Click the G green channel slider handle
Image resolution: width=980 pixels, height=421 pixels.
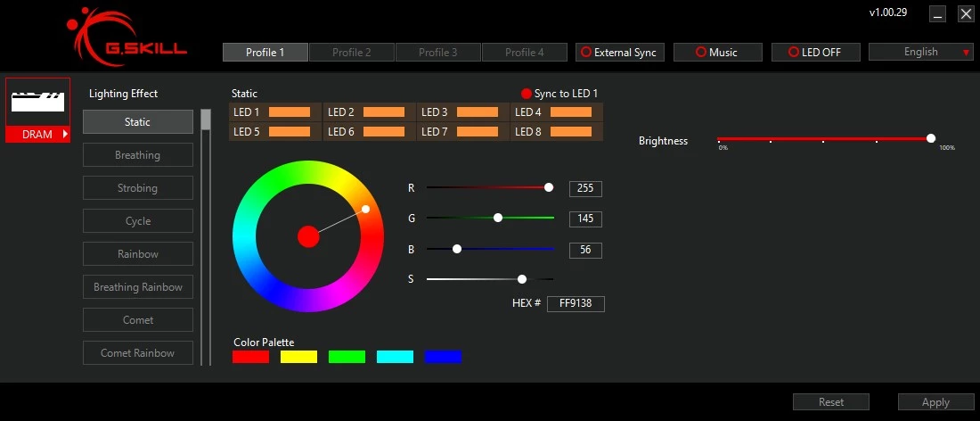[x=498, y=218]
